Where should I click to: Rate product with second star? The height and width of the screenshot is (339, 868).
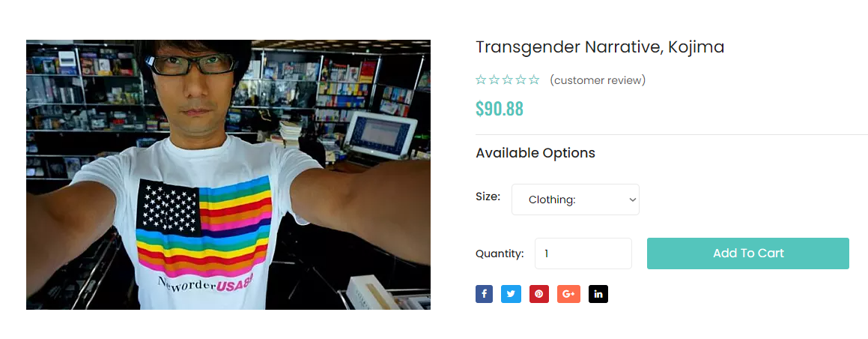(494, 80)
